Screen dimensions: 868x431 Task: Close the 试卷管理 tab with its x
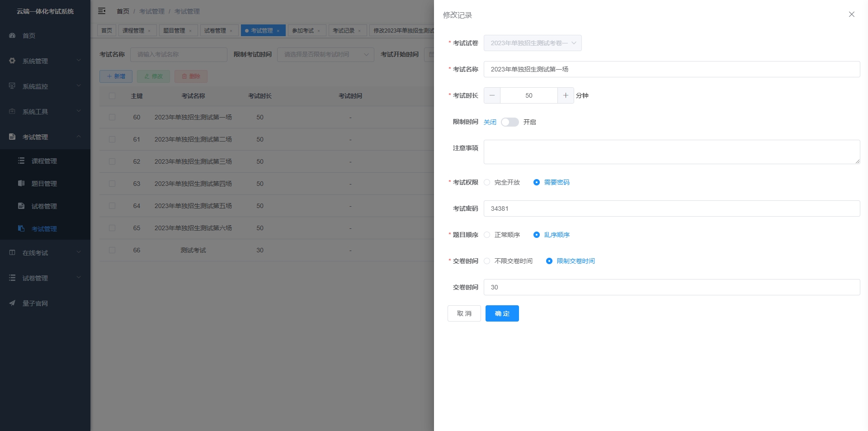click(x=231, y=31)
